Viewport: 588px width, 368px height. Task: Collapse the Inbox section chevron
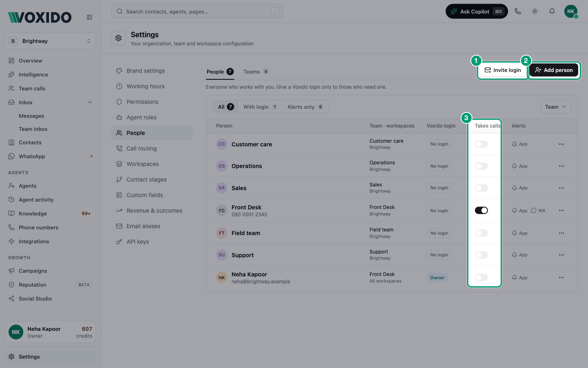(90, 102)
